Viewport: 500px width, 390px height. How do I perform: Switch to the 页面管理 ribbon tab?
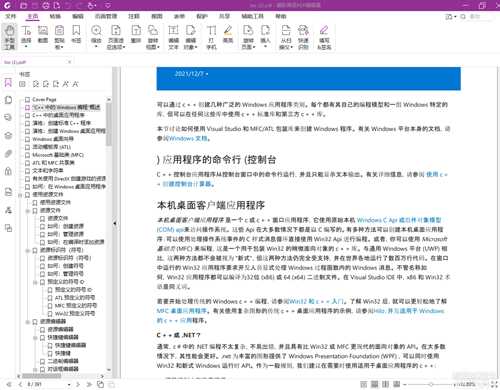106,16
